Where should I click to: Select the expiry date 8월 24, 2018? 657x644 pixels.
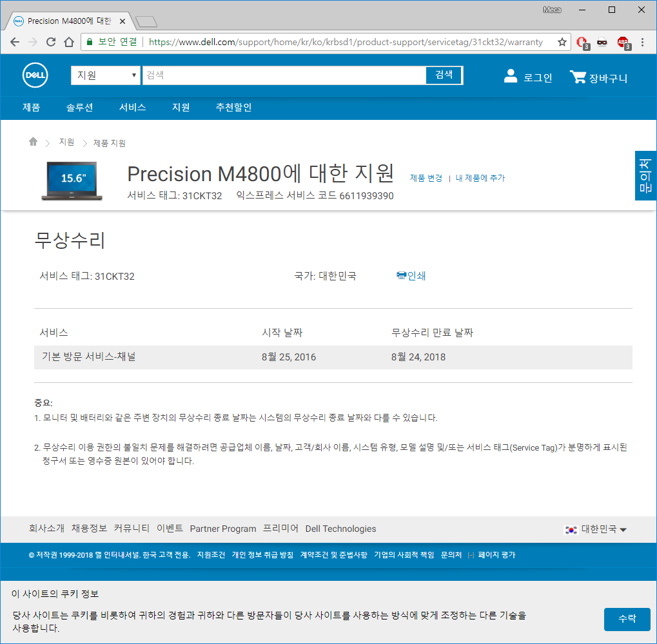418,357
